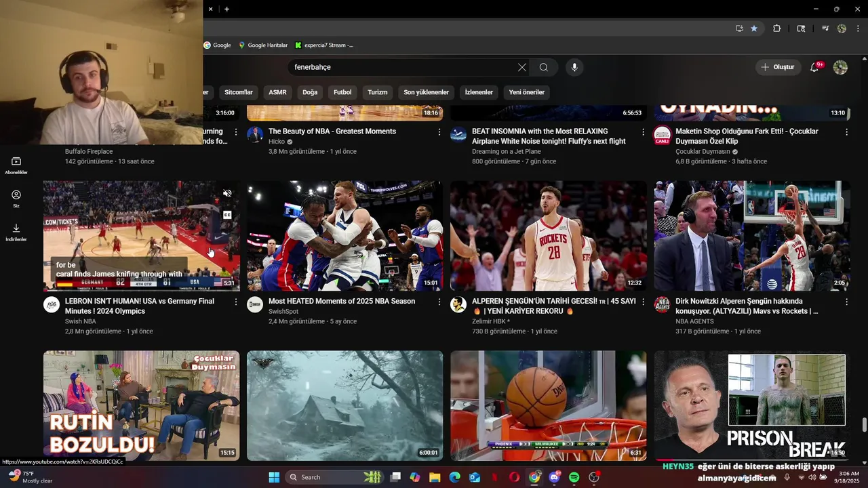Open options menu for Buffalo Fireplace video
868x488 pixels.
click(x=236, y=131)
